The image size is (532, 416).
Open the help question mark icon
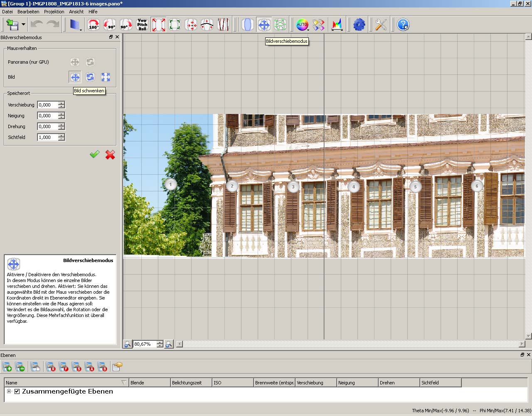pyautogui.click(x=402, y=25)
